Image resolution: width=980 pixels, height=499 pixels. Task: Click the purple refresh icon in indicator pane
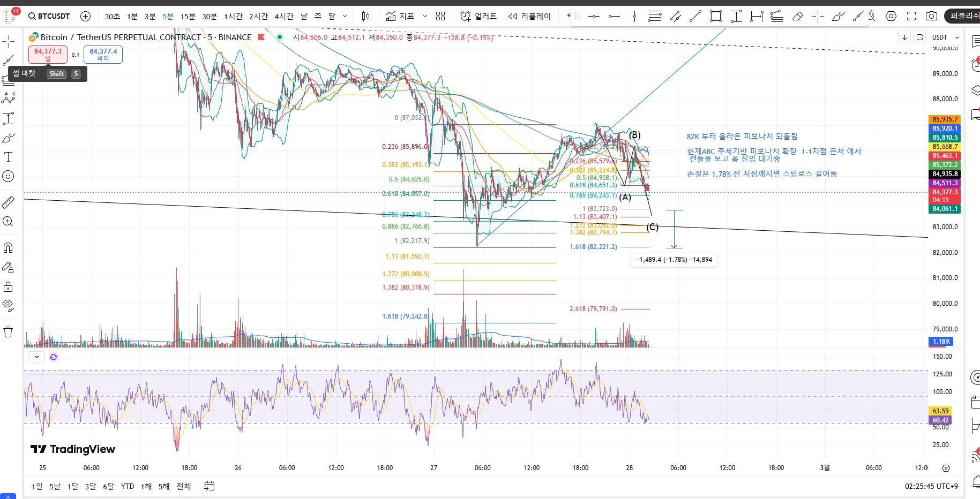tap(54, 357)
